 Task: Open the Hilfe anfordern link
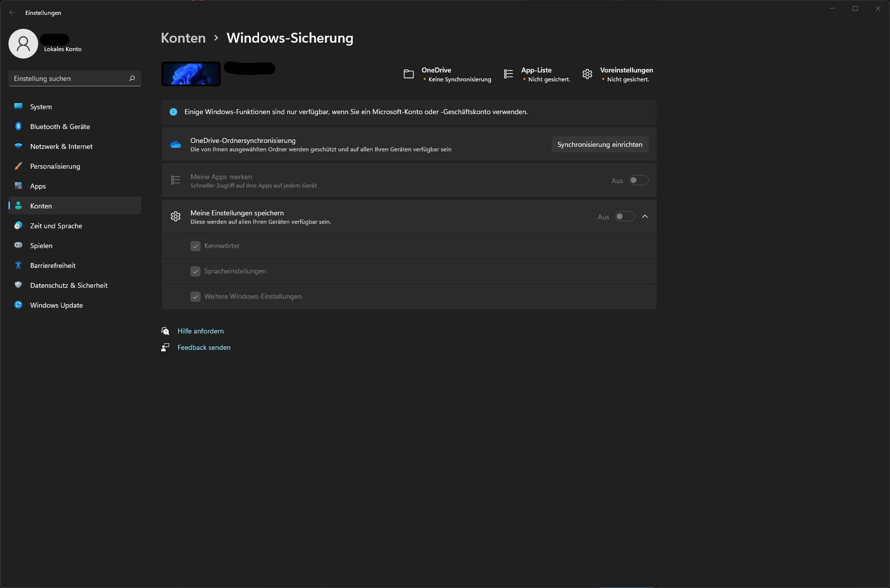point(200,331)
